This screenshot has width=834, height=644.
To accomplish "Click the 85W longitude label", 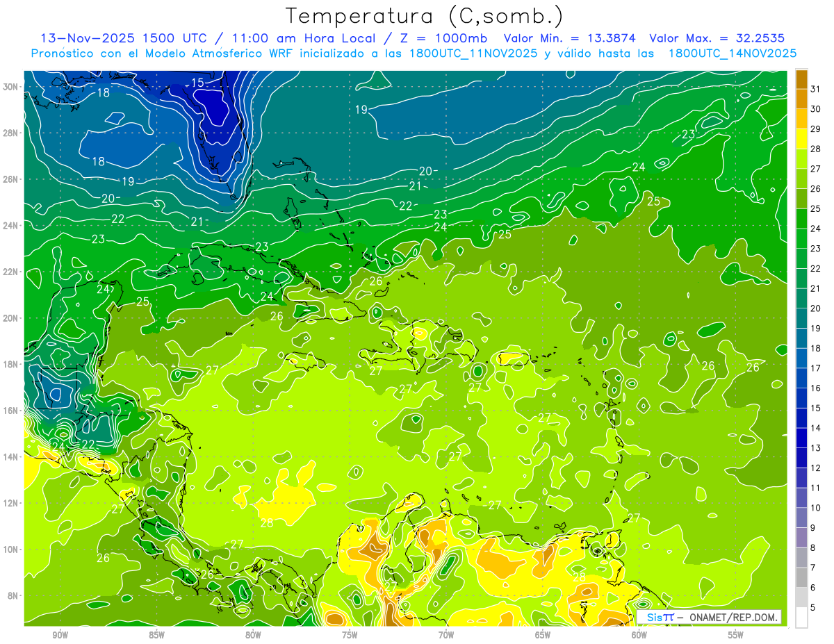I will [156, 635].
